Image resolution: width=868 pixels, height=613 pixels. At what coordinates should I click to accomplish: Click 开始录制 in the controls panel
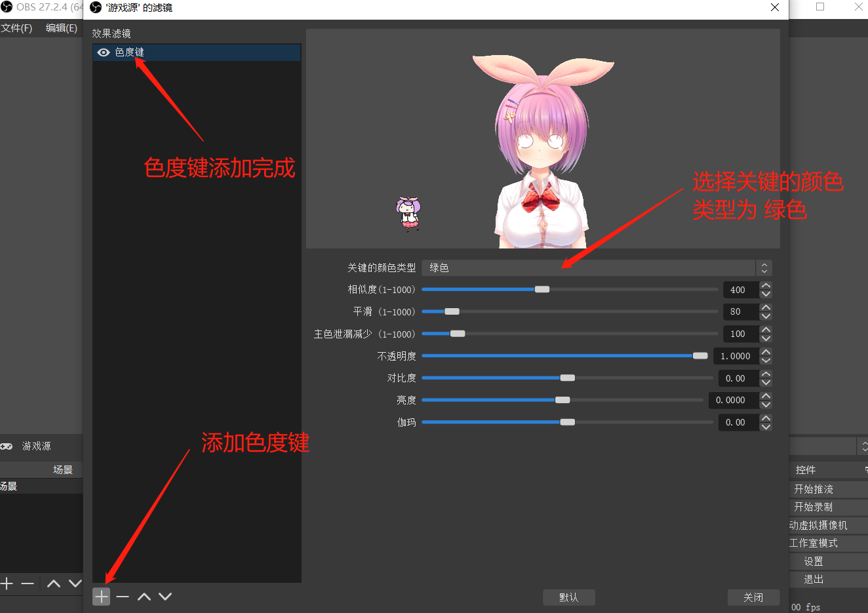(814, 507)
